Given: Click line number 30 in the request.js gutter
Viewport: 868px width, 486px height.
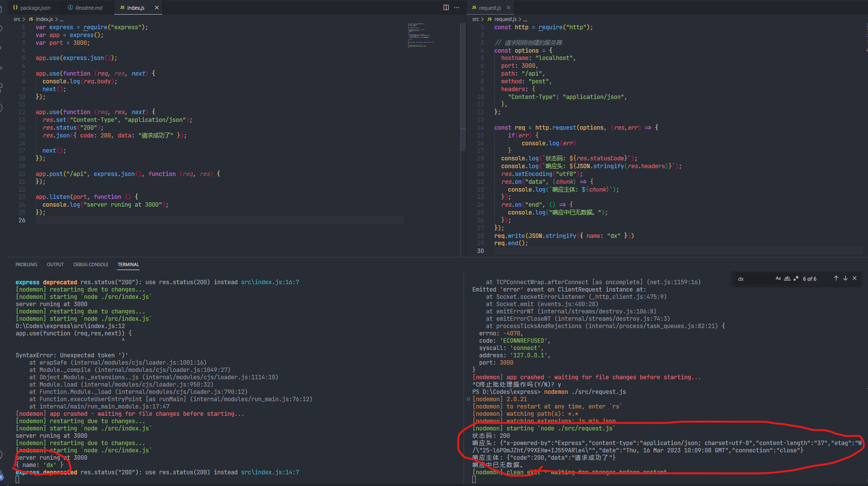Looking at the screenshot, I should point(481,251).
